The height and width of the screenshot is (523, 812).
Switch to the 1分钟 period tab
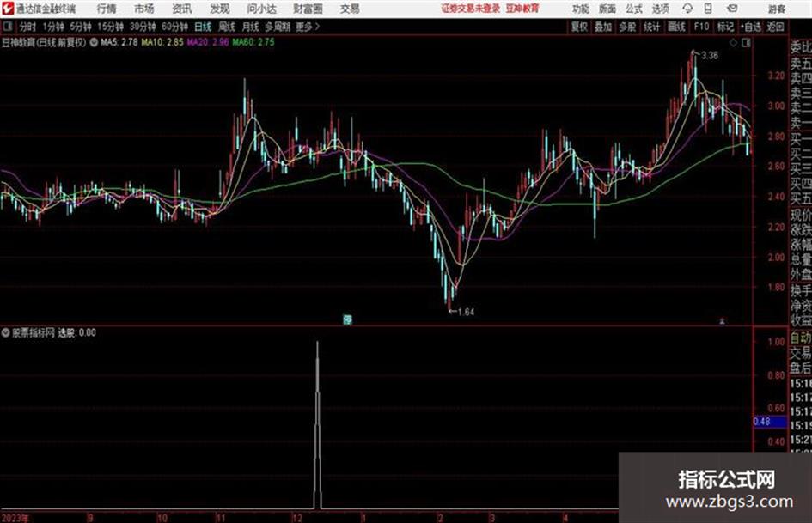(53, 27)
